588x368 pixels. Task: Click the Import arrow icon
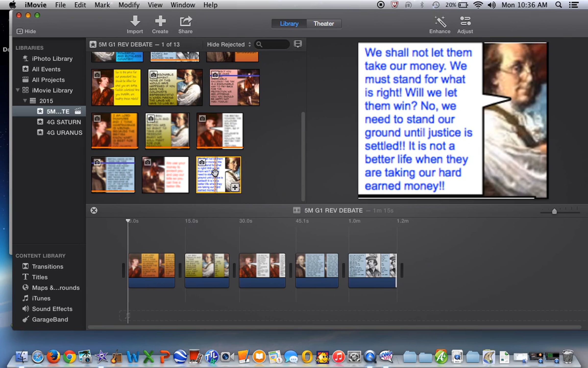click(x=135, y=21)
